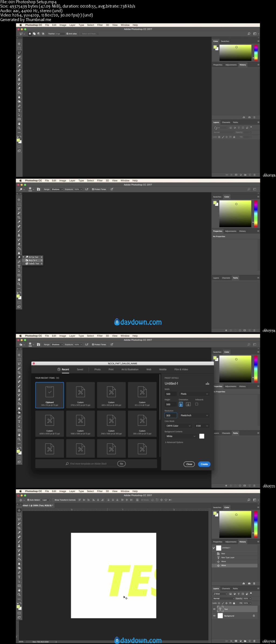The image size is (276, 644).
Task: Click the save preset icon beside the Untitled-1 name
Action: coord(207,383)
